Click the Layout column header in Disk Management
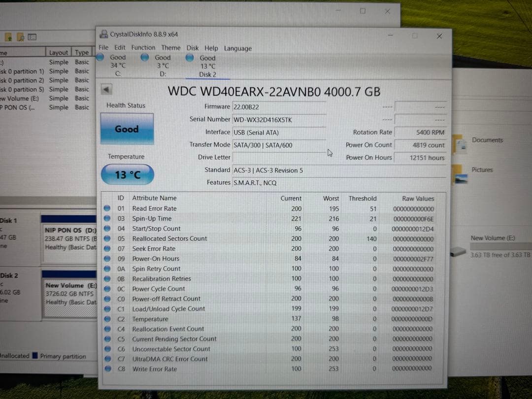 coord(58,53)
